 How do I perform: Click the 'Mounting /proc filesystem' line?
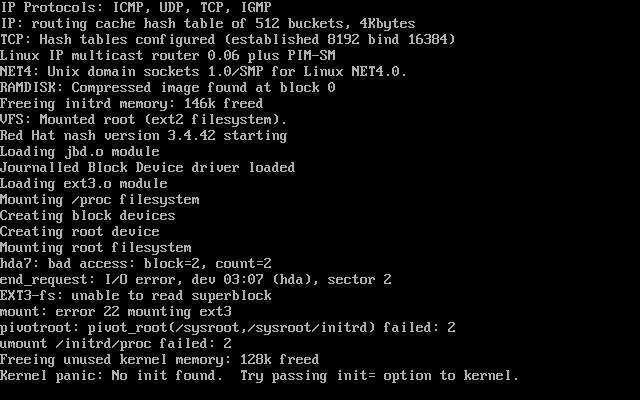pos(100,200)
